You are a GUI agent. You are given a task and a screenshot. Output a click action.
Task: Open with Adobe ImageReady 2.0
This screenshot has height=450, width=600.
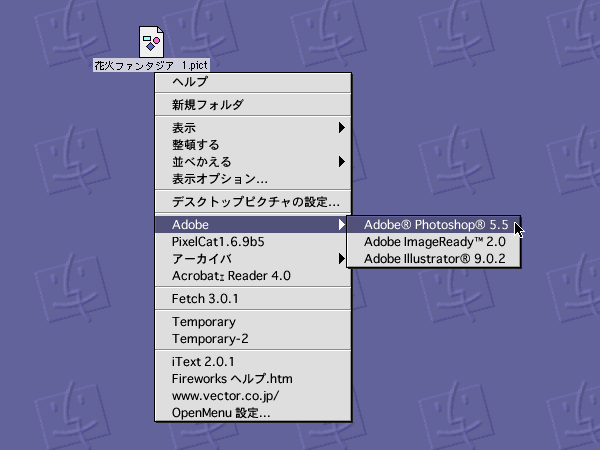(434, 242)
